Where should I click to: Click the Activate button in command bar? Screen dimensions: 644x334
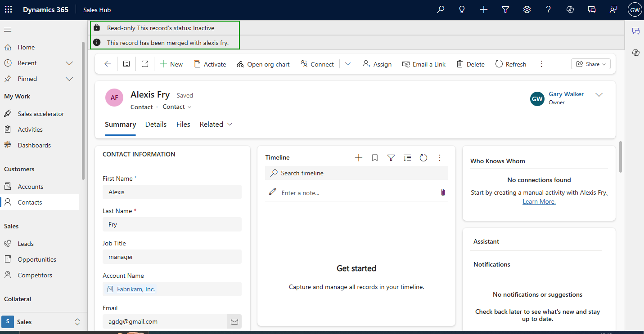click(x=210, y=64)
